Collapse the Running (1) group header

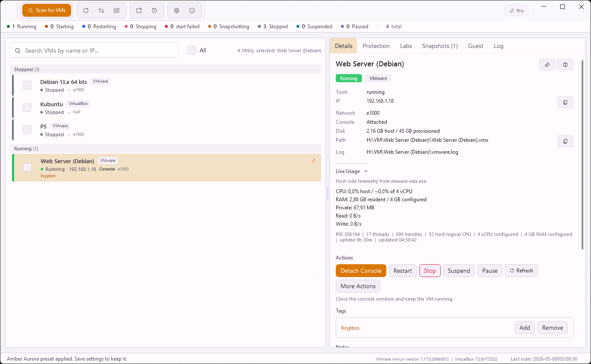[165, 149]
